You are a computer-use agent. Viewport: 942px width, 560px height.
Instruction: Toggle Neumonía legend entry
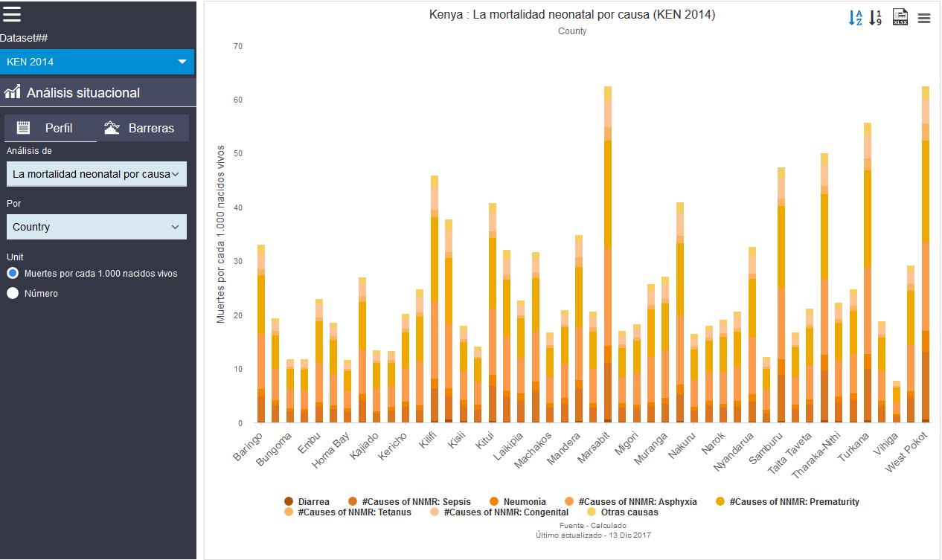(x=524, y=502)
